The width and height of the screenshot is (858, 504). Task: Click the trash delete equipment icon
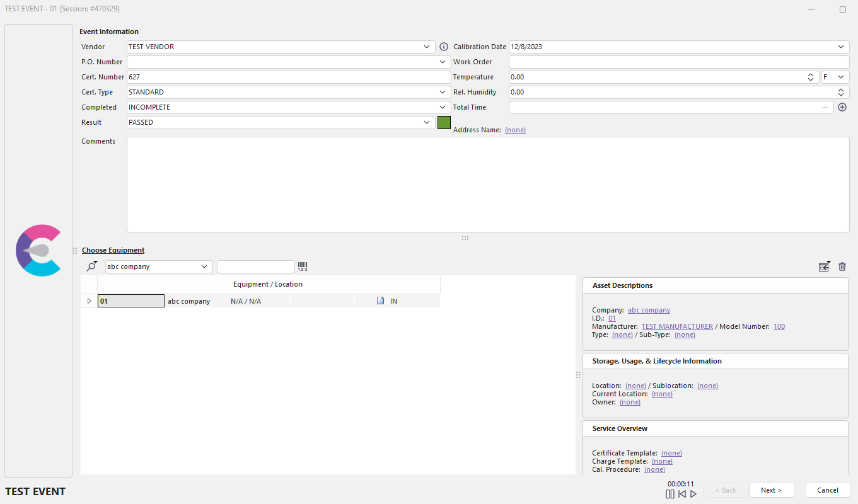pyautogui.click(x=842, y=266)
